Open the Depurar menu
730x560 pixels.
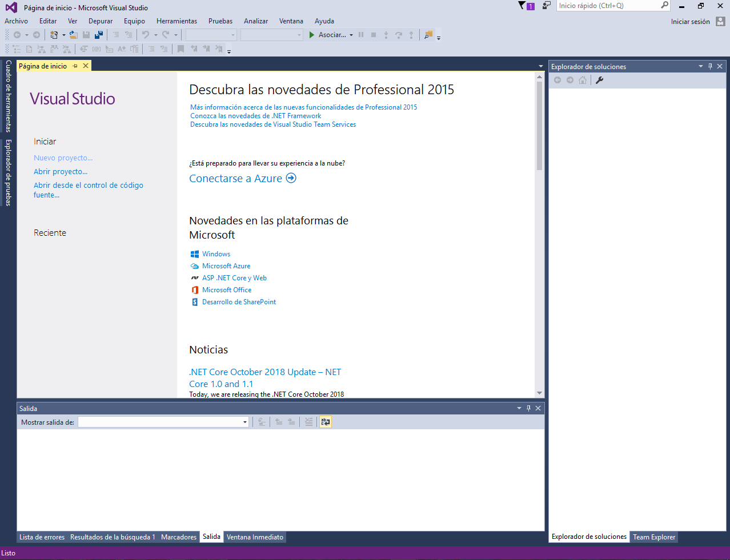point(101,21)
